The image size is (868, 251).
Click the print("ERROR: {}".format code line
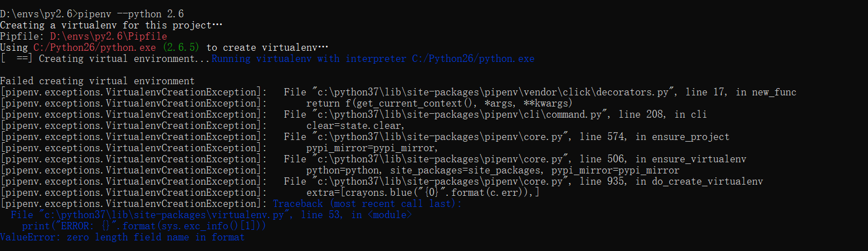[x=144, y=226]
